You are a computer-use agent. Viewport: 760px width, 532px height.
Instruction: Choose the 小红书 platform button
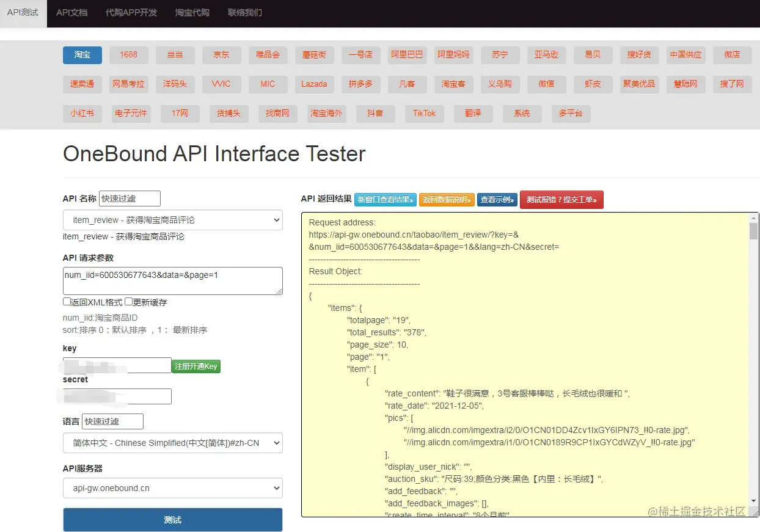pyautogui.click(x=82, y=114)
